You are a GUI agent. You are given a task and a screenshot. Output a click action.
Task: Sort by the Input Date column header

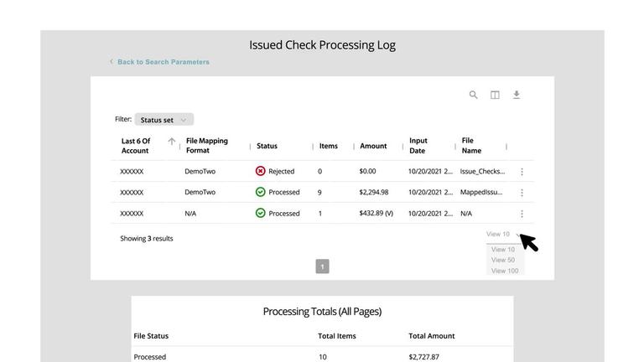418,145
